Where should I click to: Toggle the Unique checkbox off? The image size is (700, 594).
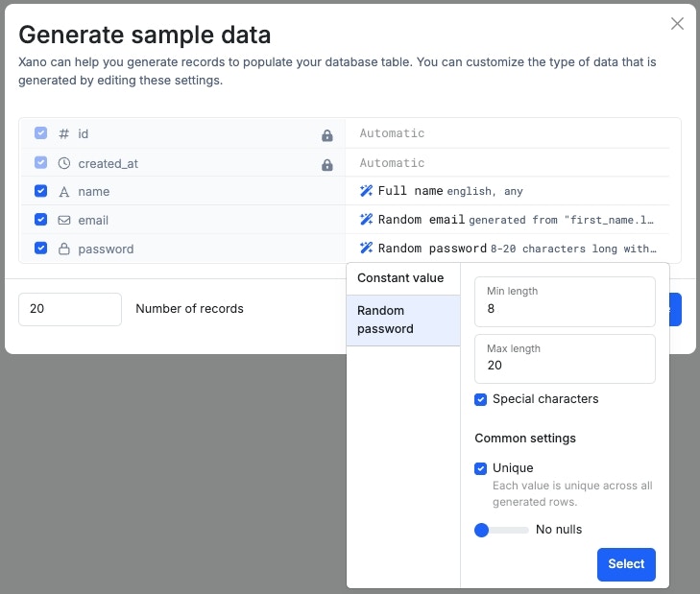[481, 468]
